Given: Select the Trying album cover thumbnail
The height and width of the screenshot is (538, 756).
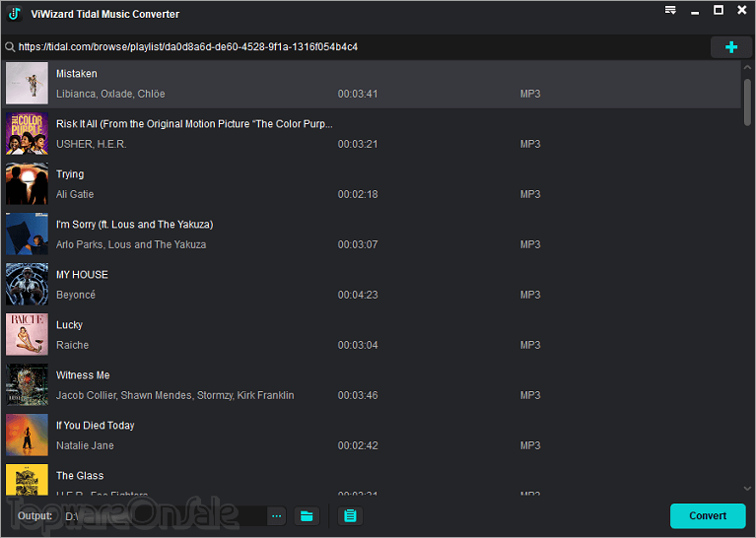Looking at the screenshot, I should pos(27,183).
